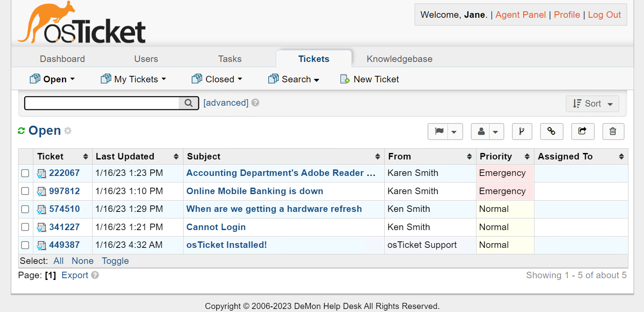
Task: Open the Sort dropdown
Action: pos(592,104)
